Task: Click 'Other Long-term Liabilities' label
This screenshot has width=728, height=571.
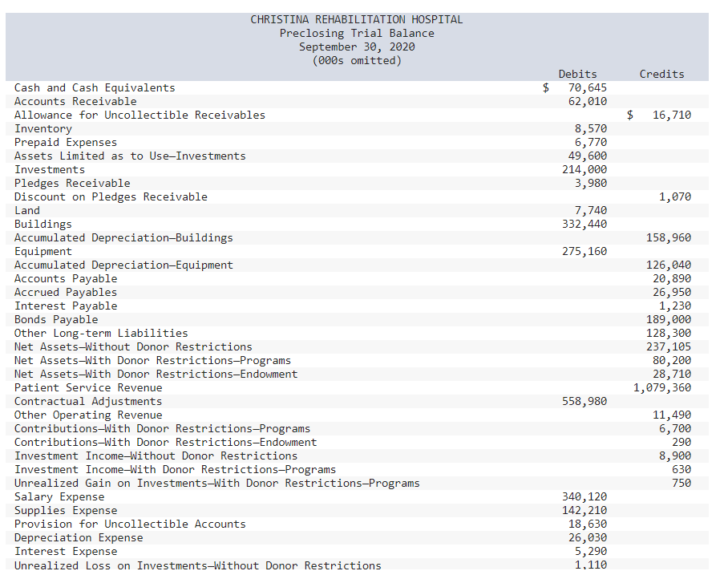Action: pos(101,334)
